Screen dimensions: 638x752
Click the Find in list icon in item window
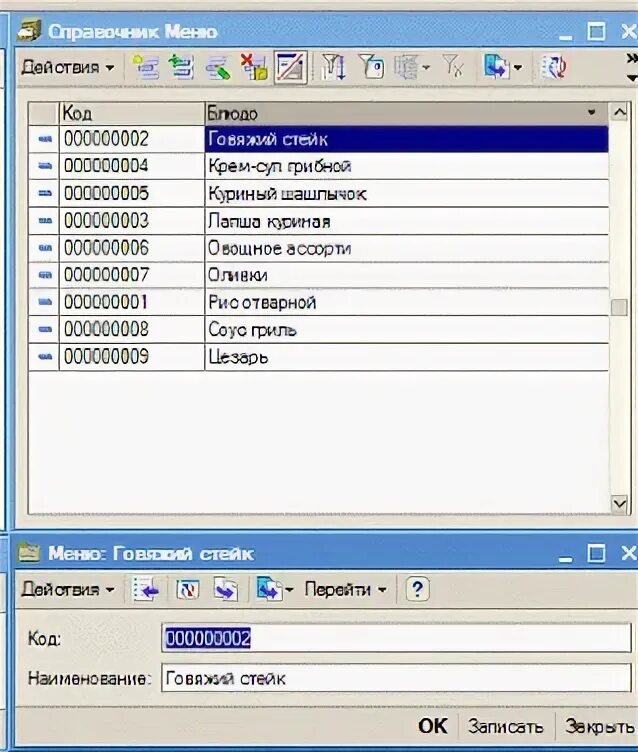pos(146,589)
